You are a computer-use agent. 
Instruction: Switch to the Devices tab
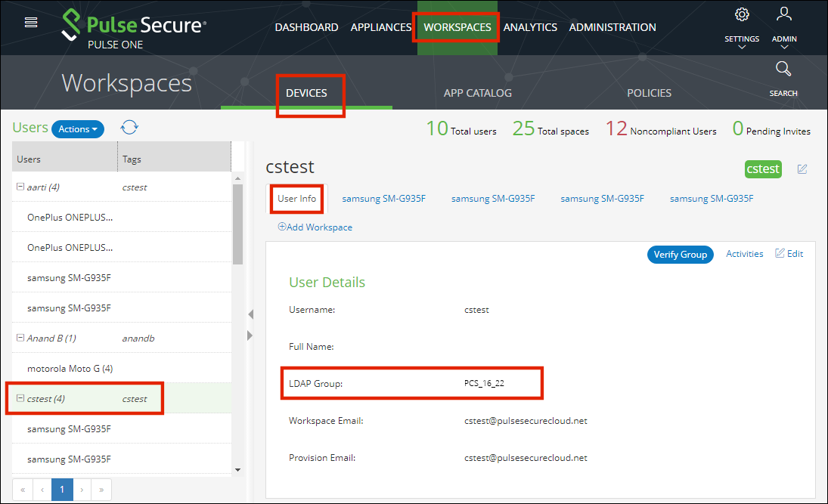pyautogui.click(x=306, y=93)
